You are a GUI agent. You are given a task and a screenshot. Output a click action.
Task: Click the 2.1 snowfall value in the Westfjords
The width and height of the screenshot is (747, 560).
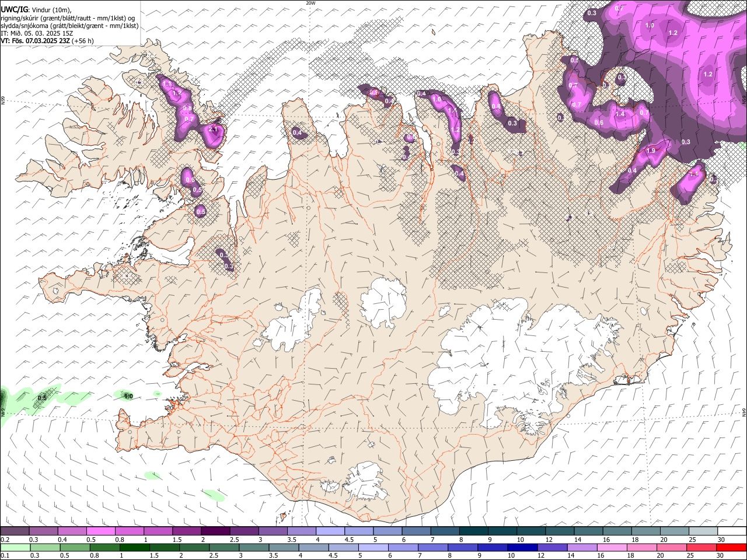[x=213, y=129]
